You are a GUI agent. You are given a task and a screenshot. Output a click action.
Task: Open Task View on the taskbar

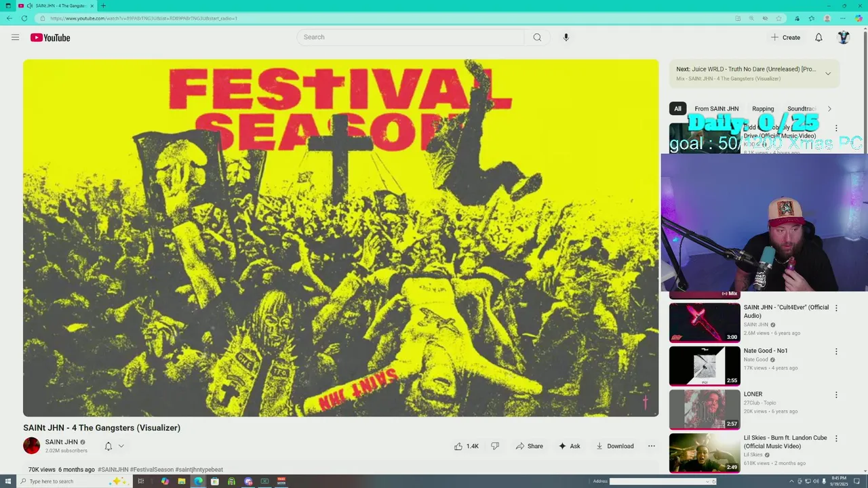(x=141, y=481)
